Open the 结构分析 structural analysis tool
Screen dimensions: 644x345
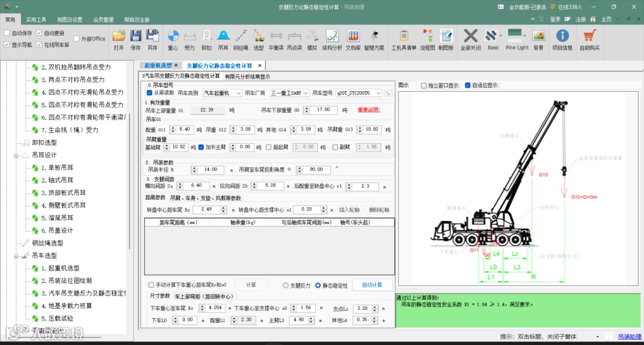pyautogui.click(x=332, y=40)
